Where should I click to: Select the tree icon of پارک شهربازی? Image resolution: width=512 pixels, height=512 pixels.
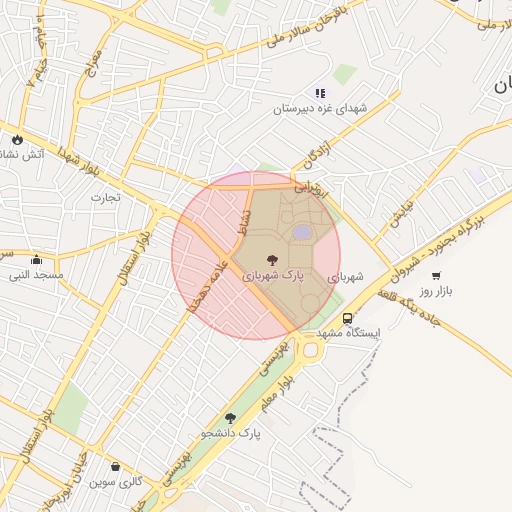pos(272,260)
